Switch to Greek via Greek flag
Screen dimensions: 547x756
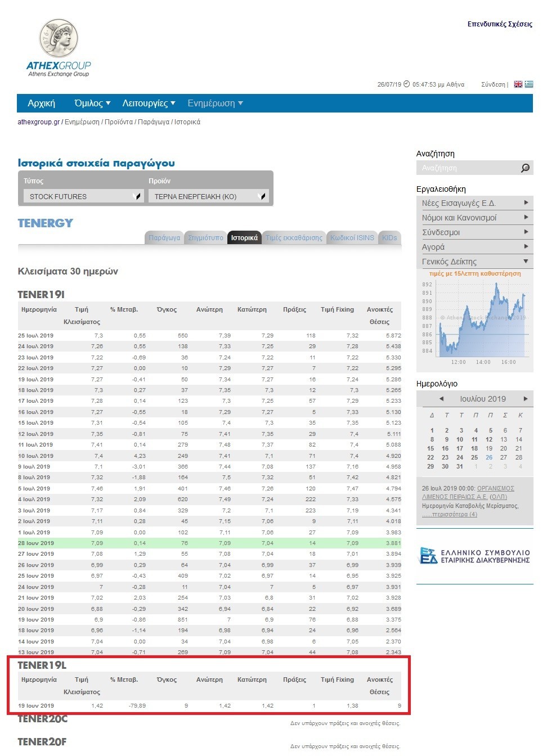(529, 84)
